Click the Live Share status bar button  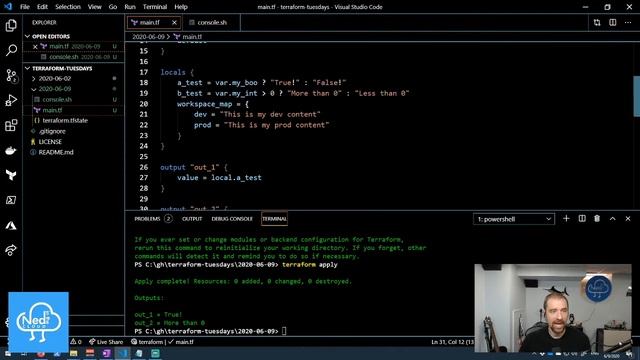tap(106, 342)
